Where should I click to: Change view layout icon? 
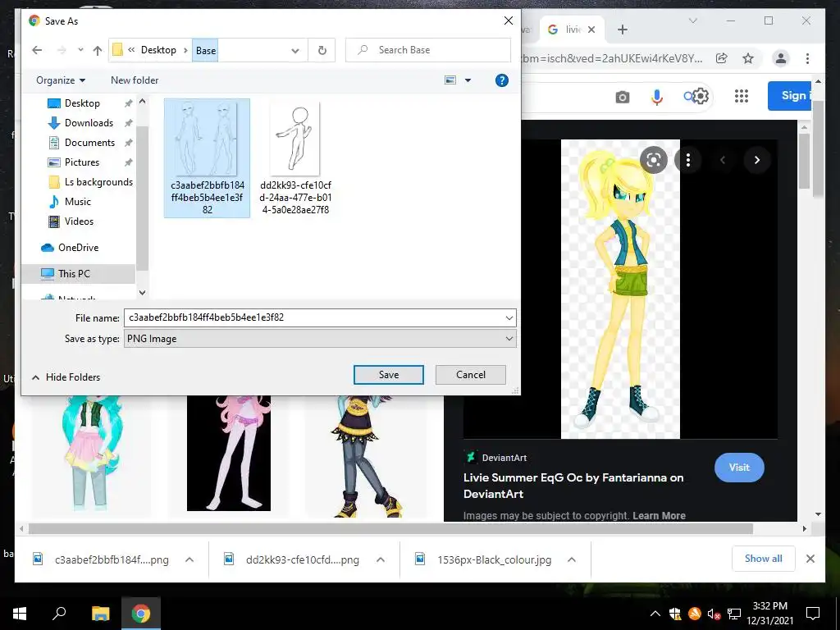[450, 80]
